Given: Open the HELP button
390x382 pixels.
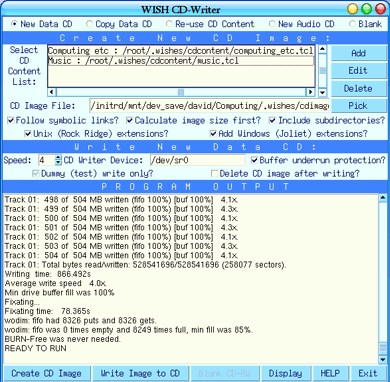Looking at the screenshot, I should pyautogui.click(x=330, y=373).
